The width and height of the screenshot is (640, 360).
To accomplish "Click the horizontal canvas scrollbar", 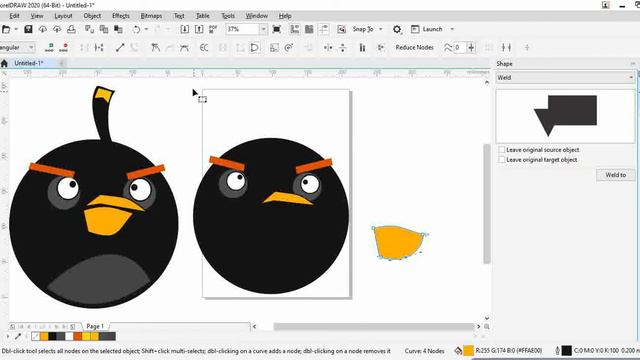I will point(374,327).
